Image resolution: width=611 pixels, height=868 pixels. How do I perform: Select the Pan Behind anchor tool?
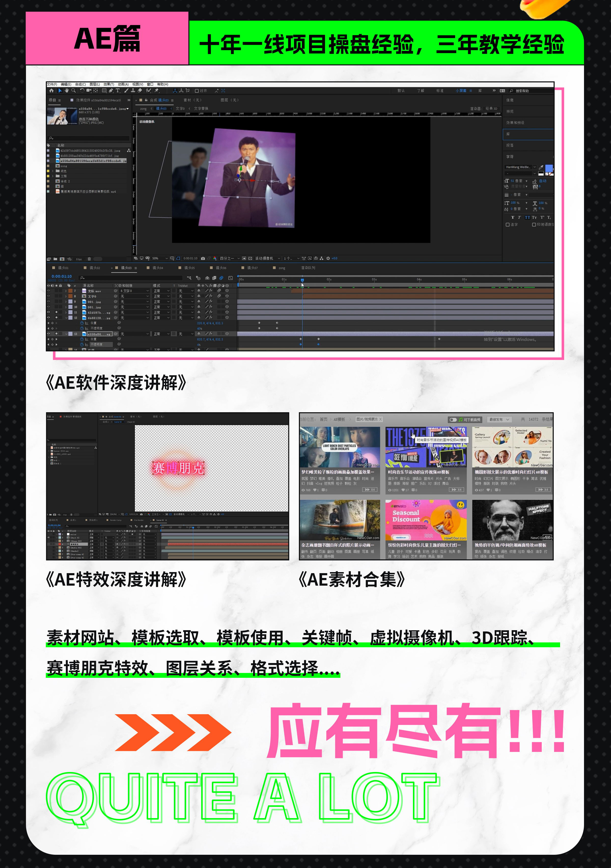(96, 91)
